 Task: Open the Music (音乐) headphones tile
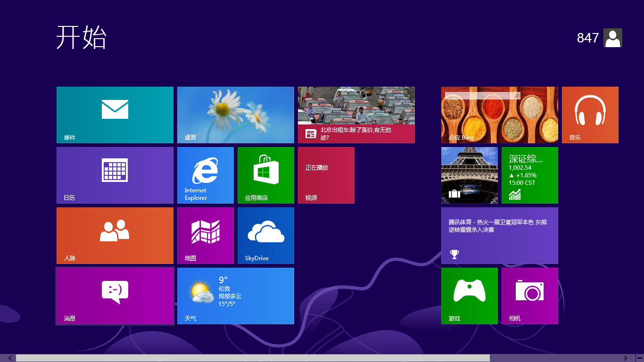pos(590,115)
